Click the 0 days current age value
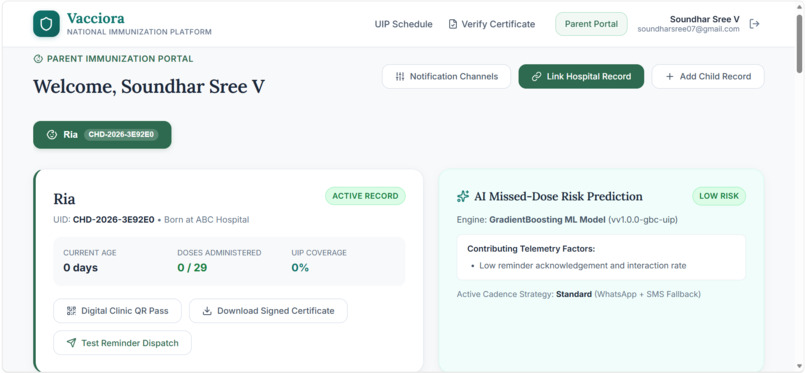The height and width of the screenshot is (373, 806). coord(80,268)
